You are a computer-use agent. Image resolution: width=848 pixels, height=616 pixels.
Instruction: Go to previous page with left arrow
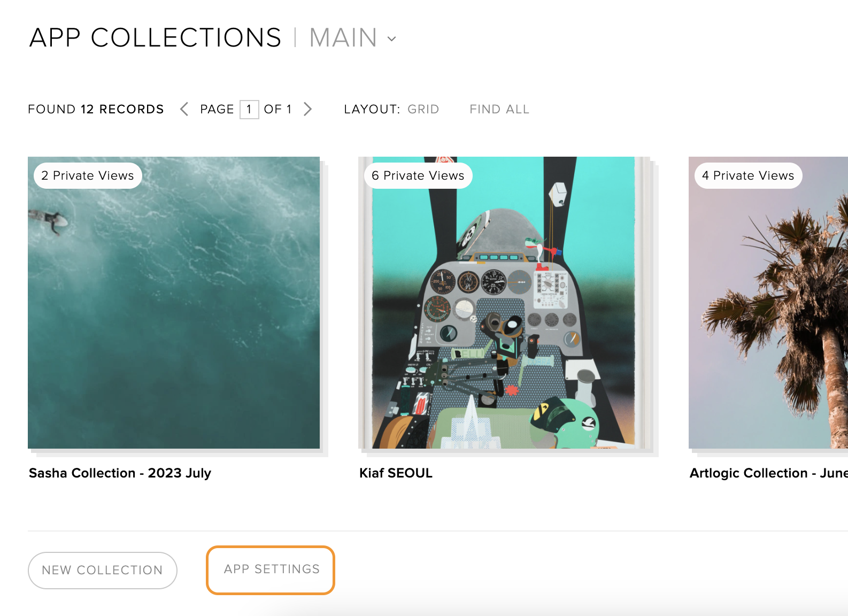coord(184,109)
